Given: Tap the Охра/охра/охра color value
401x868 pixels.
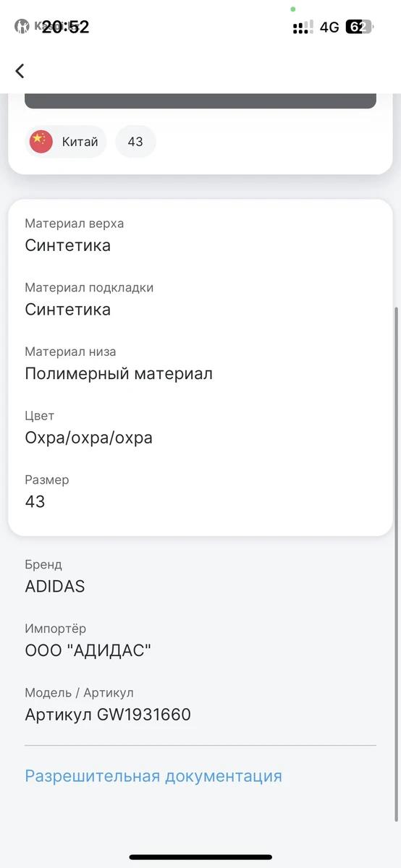Looking at the screenshot, I should [x=89, y=438].
